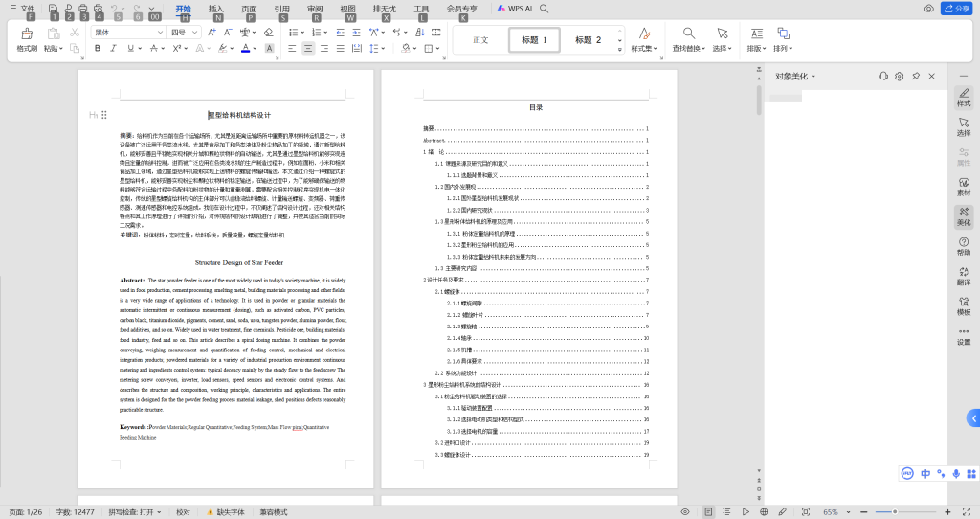Toggle bold formatting
This screenshot has width=980, height=519.
(99, 48)
